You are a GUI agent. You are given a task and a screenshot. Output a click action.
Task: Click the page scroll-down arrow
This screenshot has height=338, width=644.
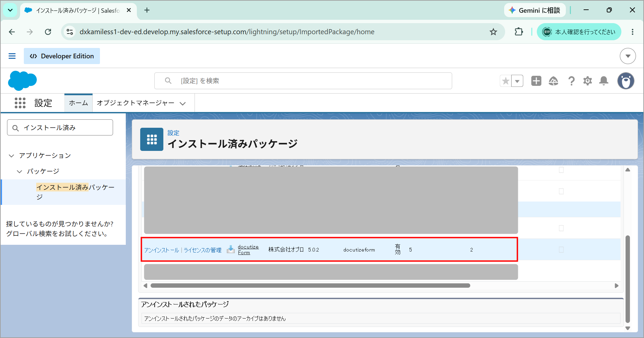pyautogui.click(x=628, y=328)
